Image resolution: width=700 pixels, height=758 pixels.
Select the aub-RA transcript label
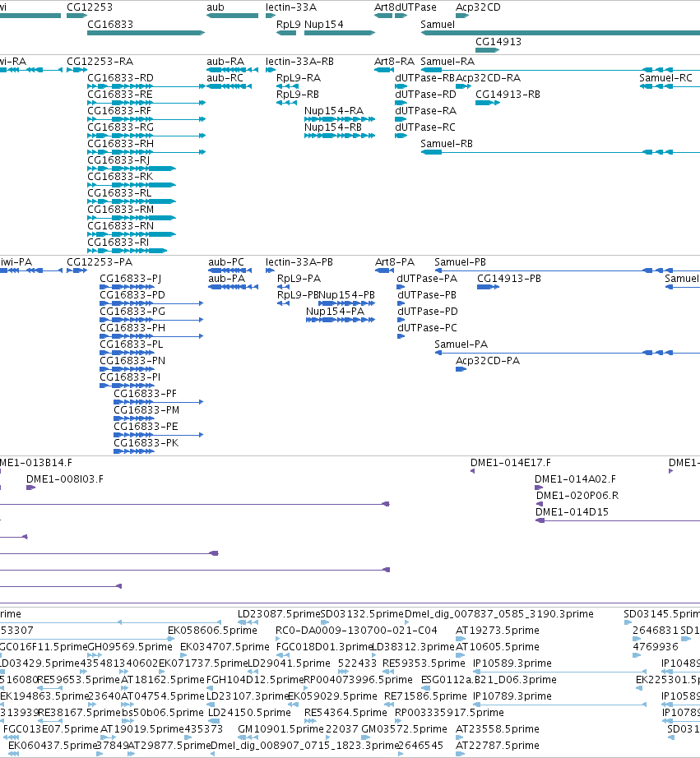[x=225, y=62]
